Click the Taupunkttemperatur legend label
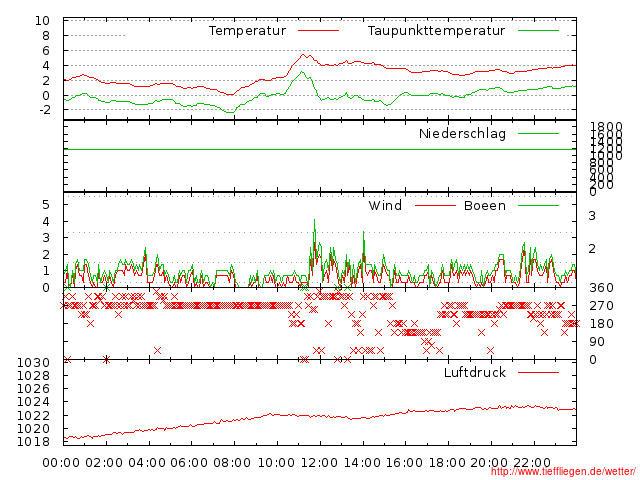The height and width of the screenshot is (480, 640). coord(436,31)
